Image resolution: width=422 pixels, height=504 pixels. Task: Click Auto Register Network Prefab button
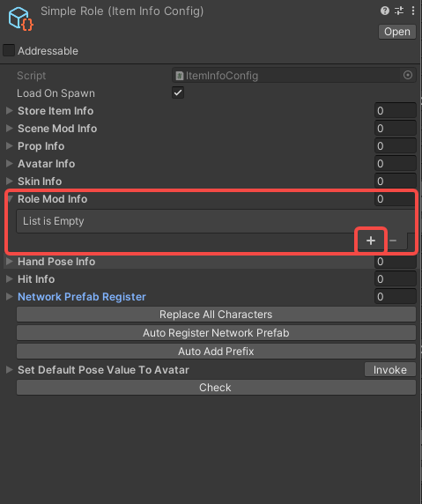tap(216, 333)
